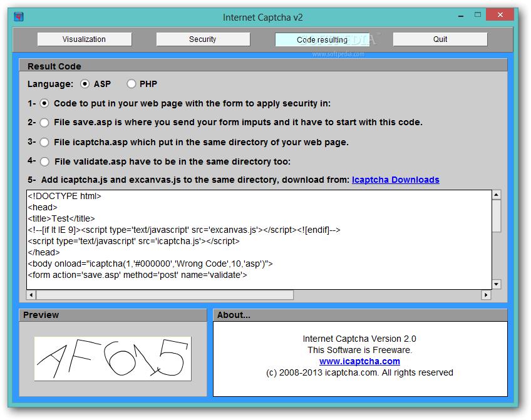Click the horizontal scroll left arrow
531x420 pixels.
(x=31, y=295)
